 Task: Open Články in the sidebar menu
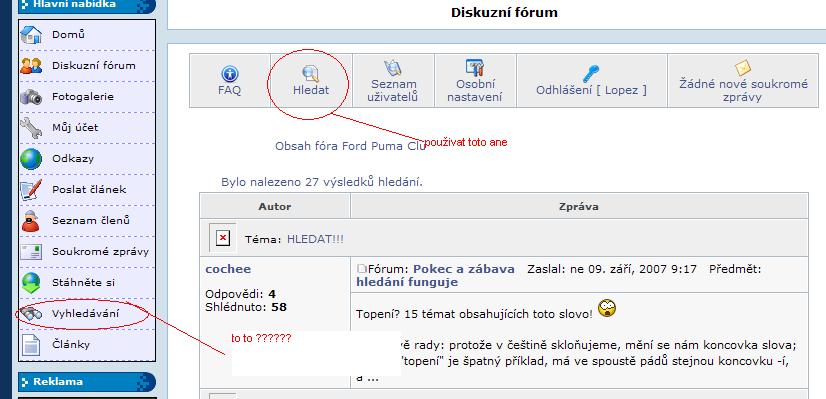(71, 345)
